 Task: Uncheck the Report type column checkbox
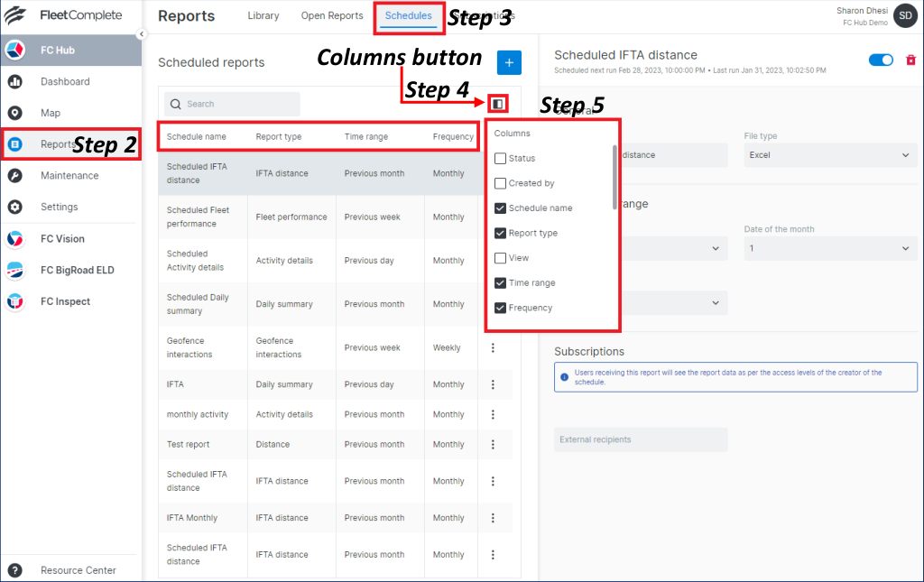[x=501, y=234]
